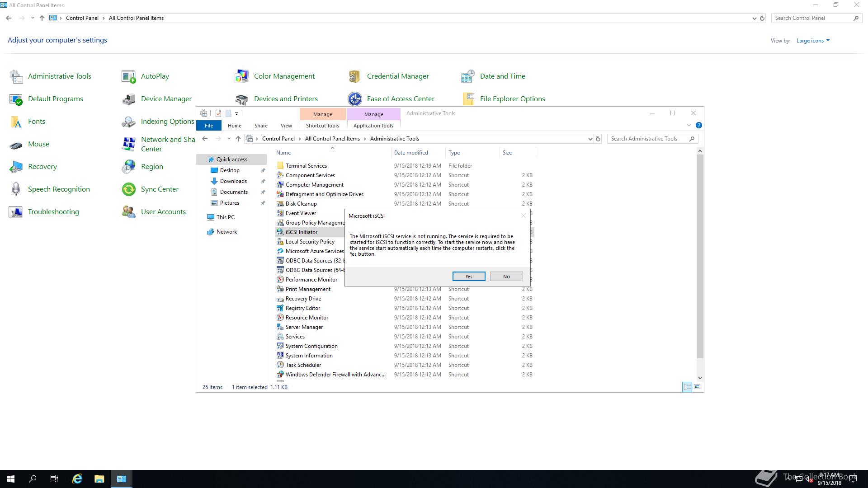Open AutoPlay control panel item
Viewport: 868px width, 488px height.
point(146,76)
